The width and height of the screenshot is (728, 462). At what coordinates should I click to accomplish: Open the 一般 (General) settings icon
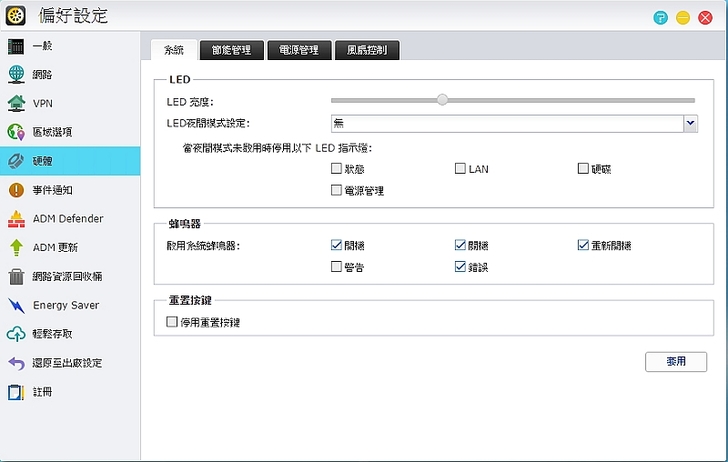tap(16, 46)
